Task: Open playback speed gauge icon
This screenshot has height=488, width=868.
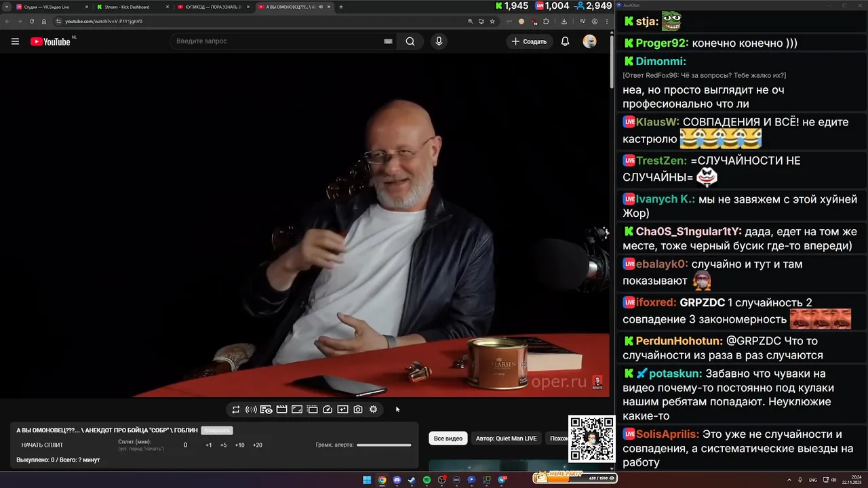Action: 328,409
